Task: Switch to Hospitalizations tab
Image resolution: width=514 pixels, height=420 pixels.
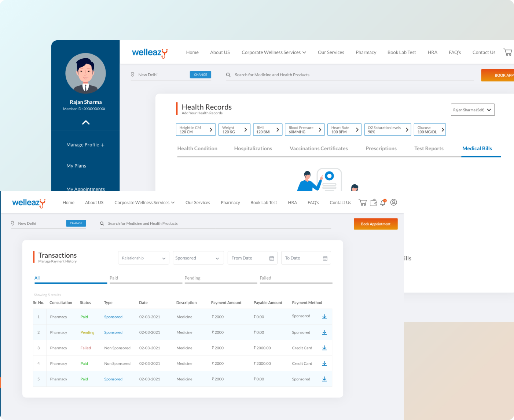Action: [x=253, y=148]
